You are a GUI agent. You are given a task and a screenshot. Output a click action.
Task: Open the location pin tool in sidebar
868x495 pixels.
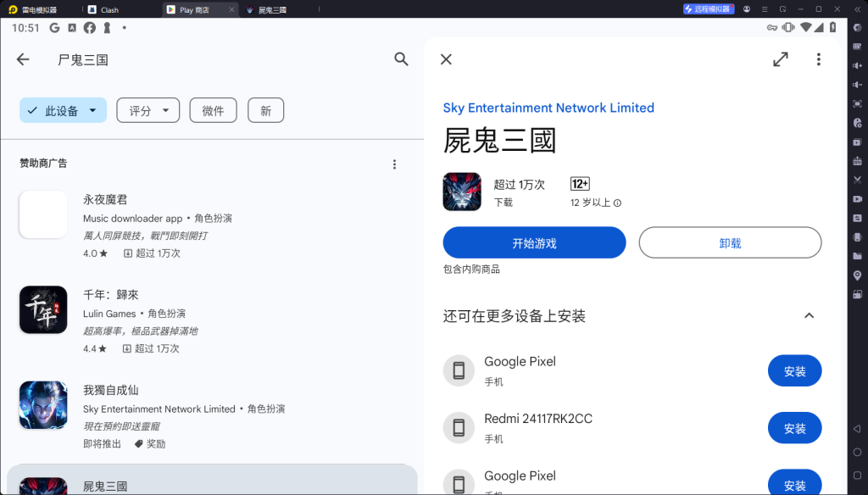[x=858, y=275]
